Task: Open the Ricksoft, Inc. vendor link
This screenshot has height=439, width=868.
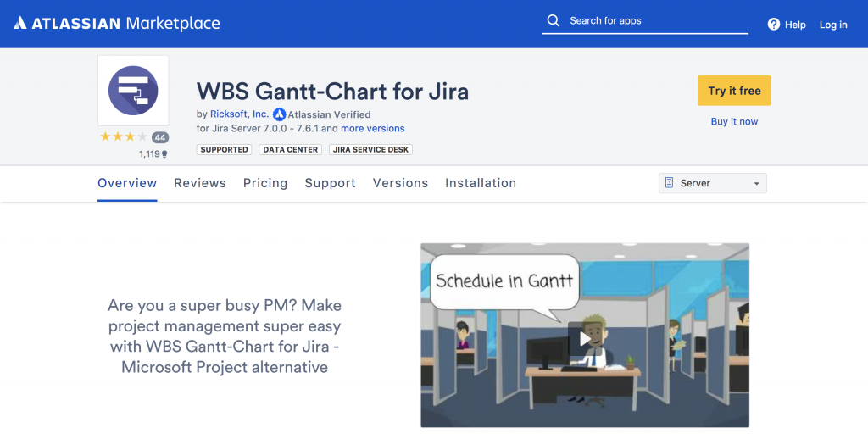Action: pyautogui.click(x=240, y=114)
